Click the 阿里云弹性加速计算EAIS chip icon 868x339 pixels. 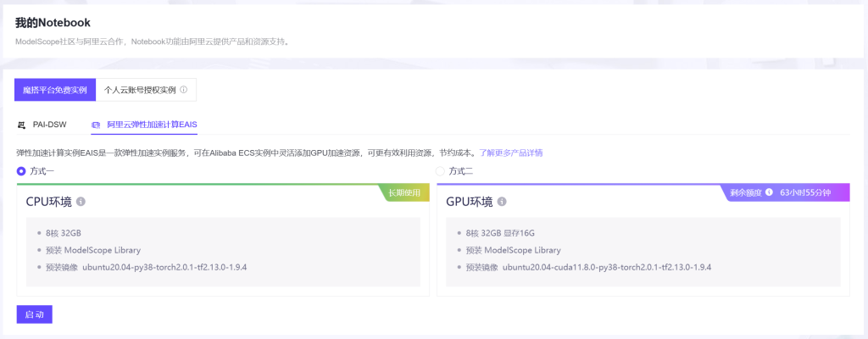pyautogui.click(x=96, y=125)
